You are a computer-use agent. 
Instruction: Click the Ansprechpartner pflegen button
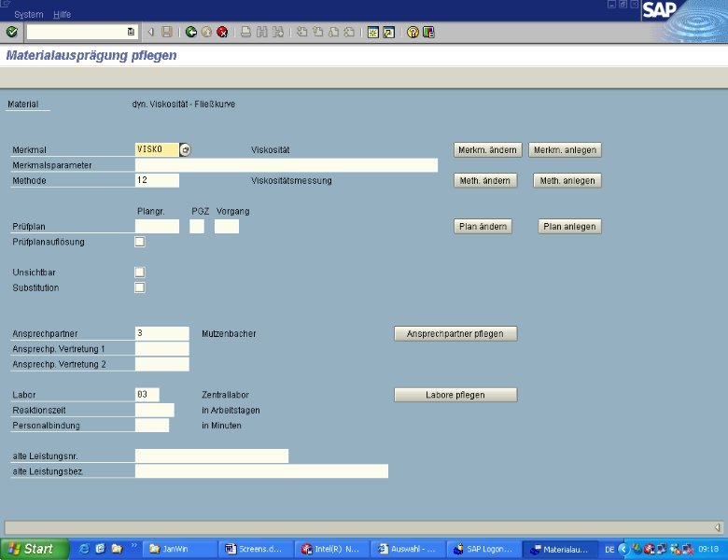pos(455,333)
